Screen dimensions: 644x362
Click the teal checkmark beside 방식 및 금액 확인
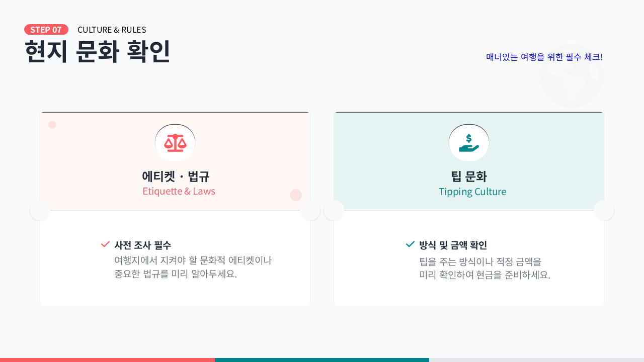click(410, 244)
